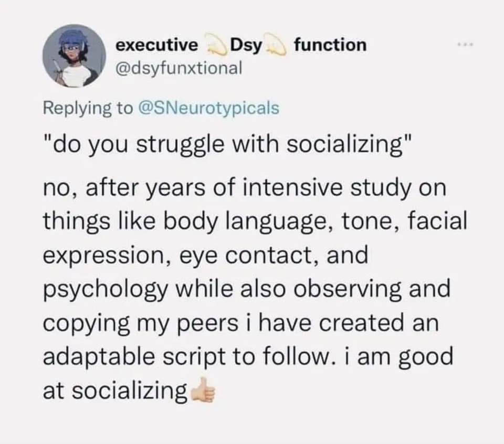Click the word "executive" in display name
This screenshot has width=504, height=444.
(156, 45)
